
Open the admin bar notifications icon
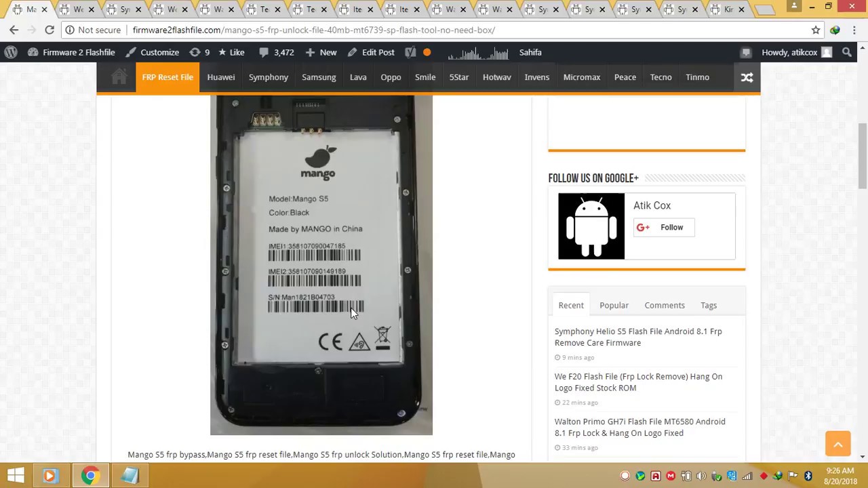[x=746, y=52]
